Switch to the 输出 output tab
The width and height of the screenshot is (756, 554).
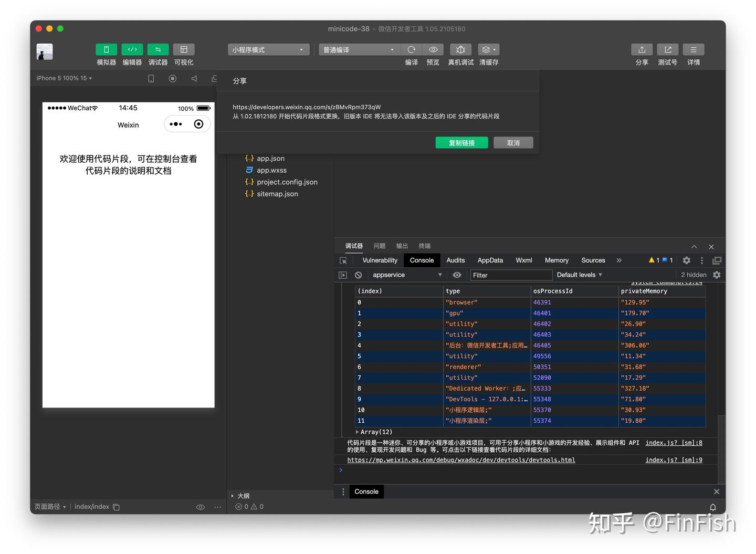pos(402,246)
